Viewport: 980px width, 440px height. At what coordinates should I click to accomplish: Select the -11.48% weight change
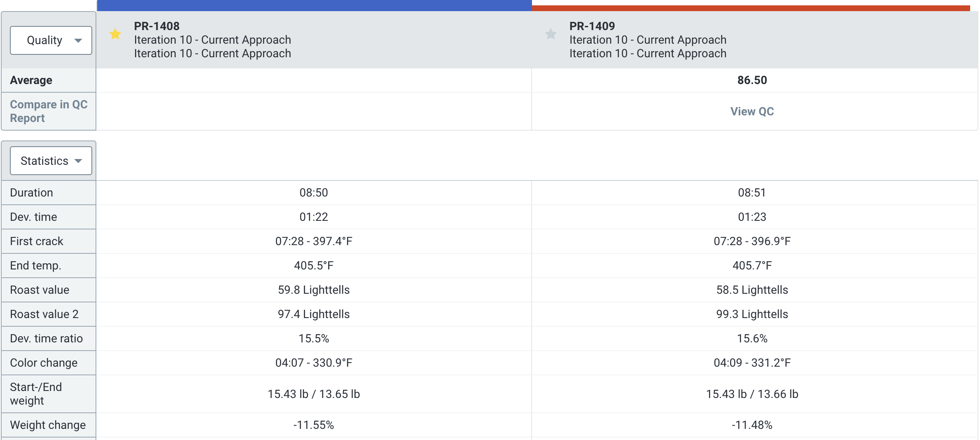tap(752, 425)
